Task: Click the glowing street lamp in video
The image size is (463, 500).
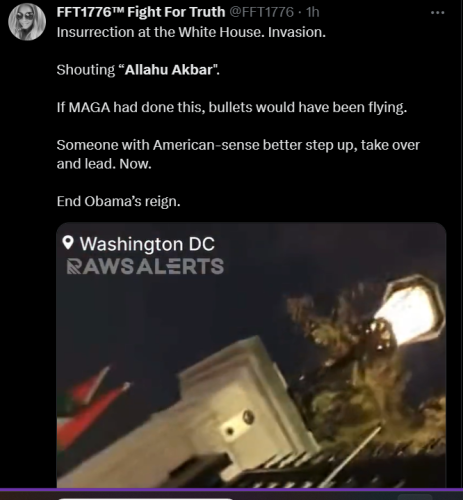Action: pos(409,313)
